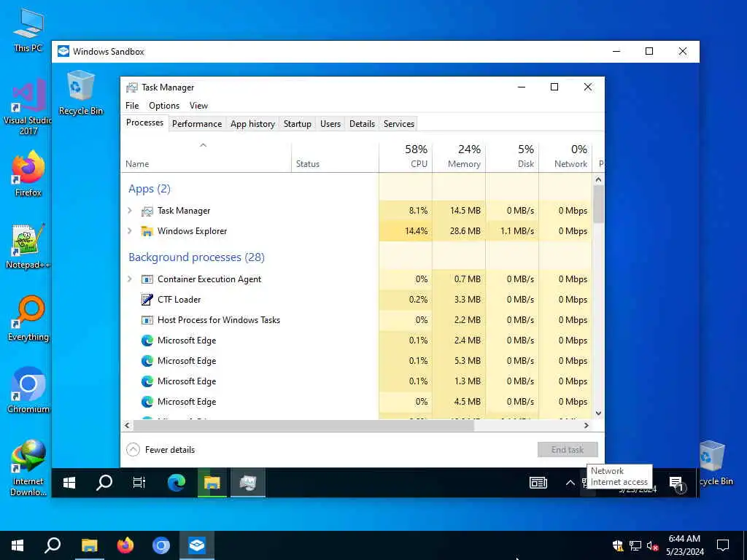The width and height of the screenshot is (747, 560).
Task: Select the Microsoft Edge process using 2.4 MB
Action: point(356,341)
